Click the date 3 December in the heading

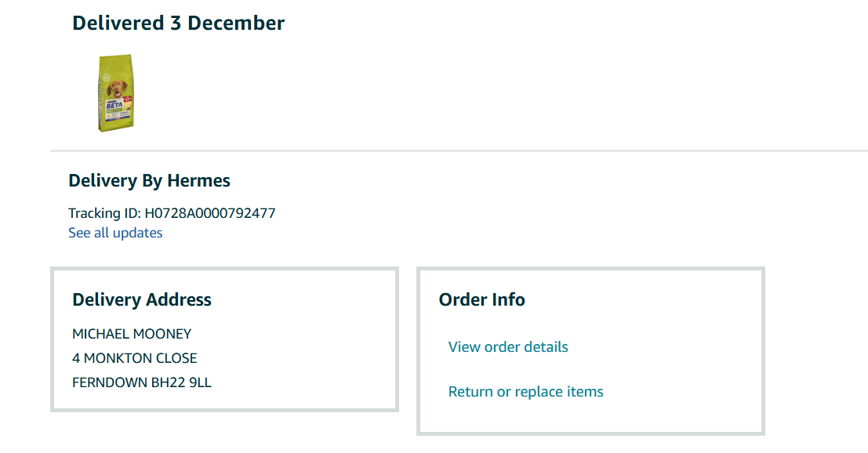click(227, 24)
